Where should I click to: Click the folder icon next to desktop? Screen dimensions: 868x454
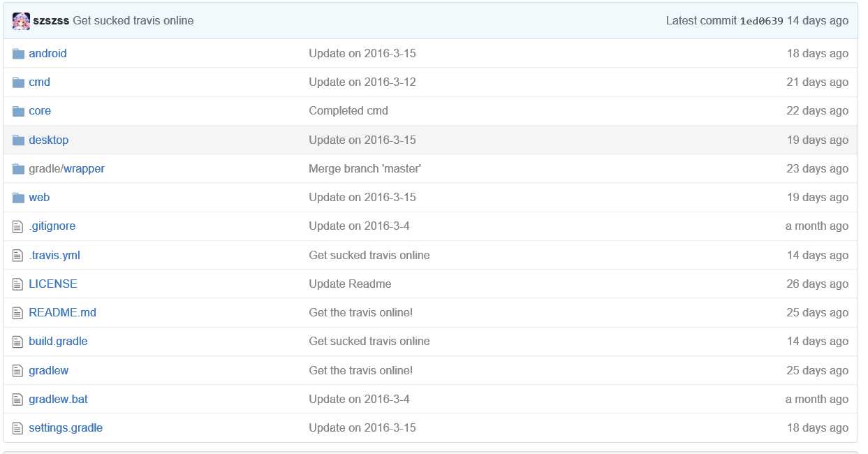18,140
